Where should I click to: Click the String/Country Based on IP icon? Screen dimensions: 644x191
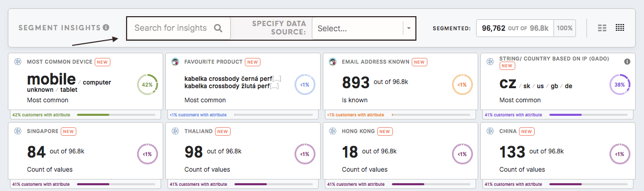click(x=490, y=62)
